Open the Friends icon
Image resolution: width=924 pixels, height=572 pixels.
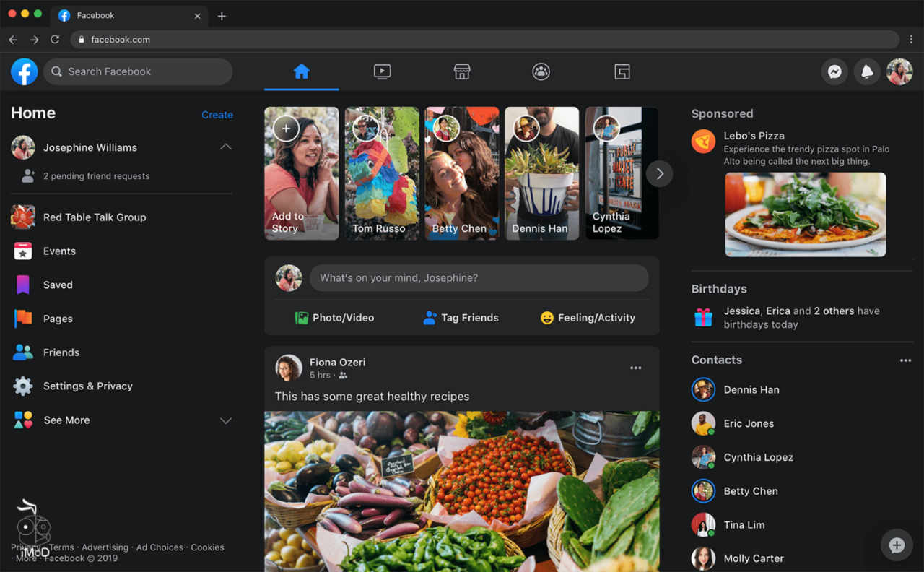coord(23,352)
